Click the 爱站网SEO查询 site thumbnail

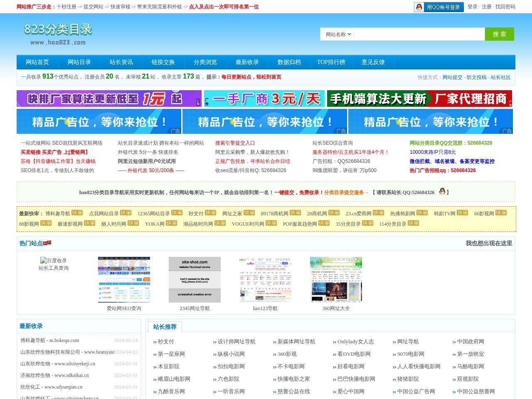click(124, 279)
